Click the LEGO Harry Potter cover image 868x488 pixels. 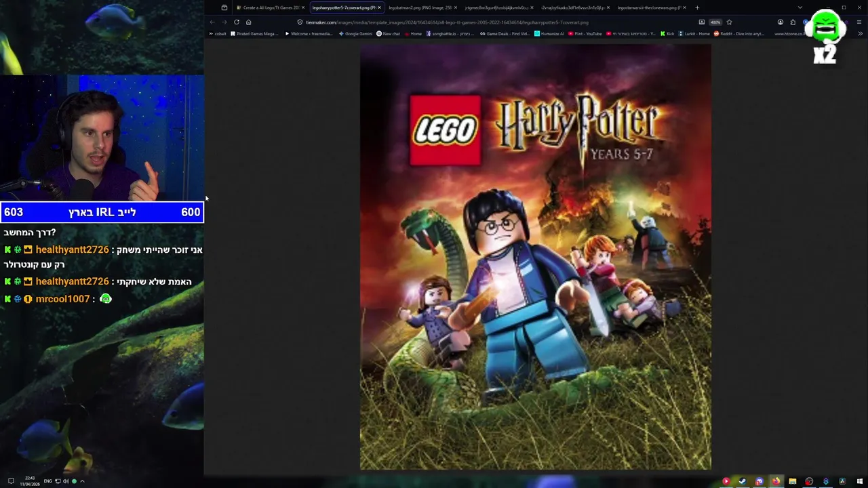pyautogui.click(x=536, y=258)
